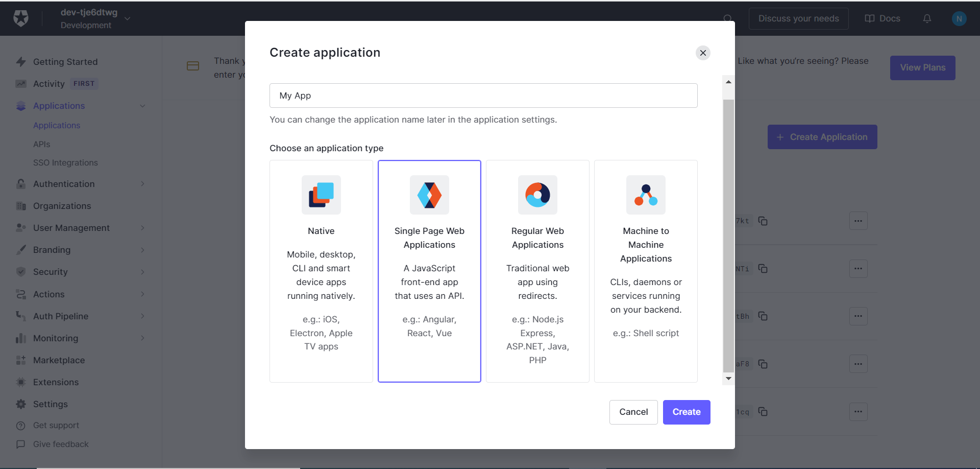This screenshot has width=980, height=469.
Task: Click the dialog vertical scrollbar thumb
Action: [x=728, y=236]
